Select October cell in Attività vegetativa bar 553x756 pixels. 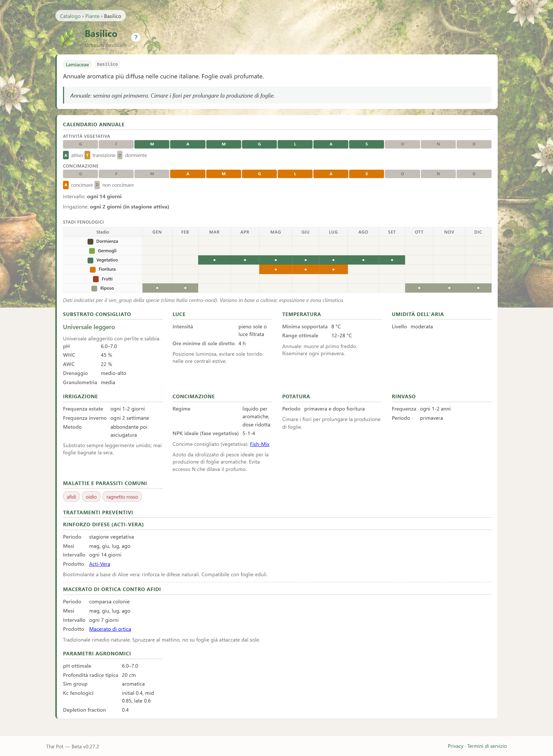pyautogui.click(x=402, y=144)
